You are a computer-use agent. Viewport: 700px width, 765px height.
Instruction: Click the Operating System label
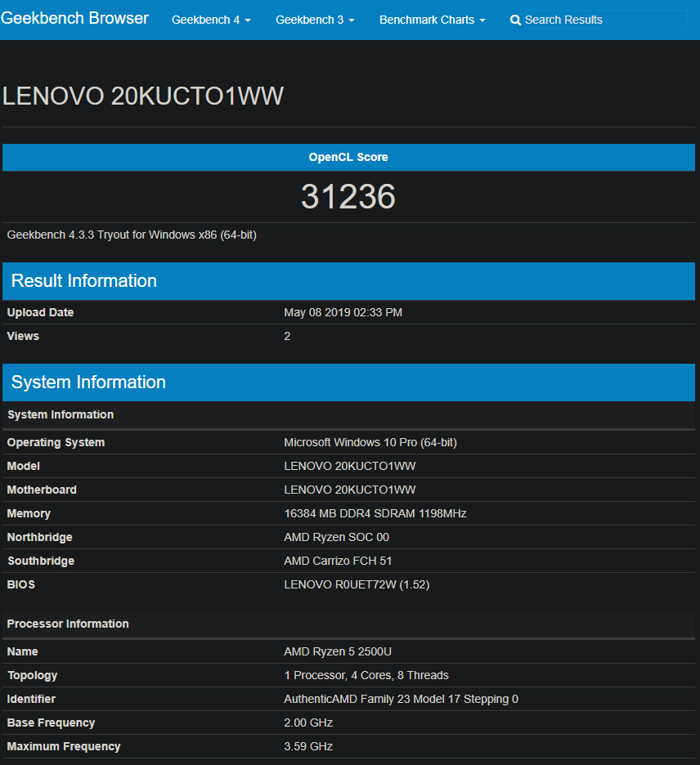coord(56,442)
